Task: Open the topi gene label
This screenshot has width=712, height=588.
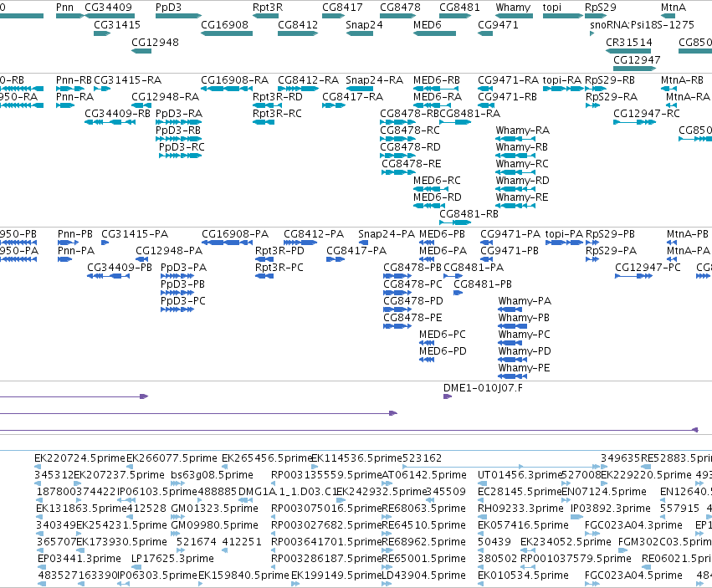Action: [552, 8]
